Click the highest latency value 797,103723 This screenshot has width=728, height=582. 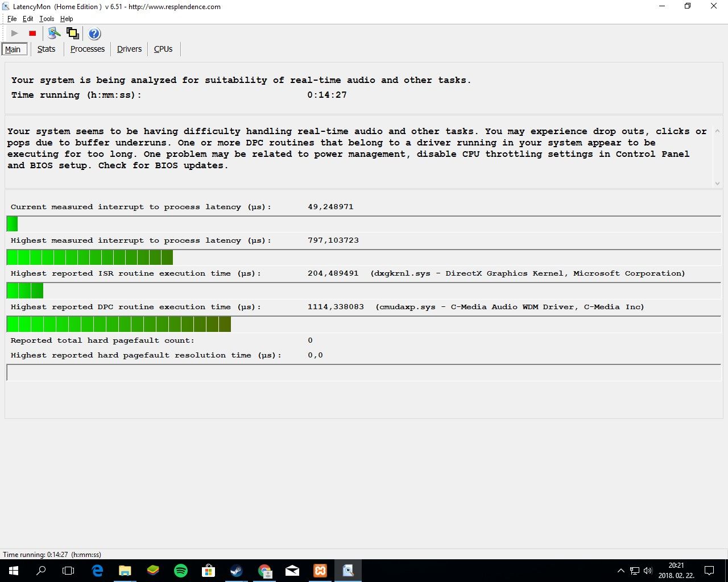click(333, 240)
